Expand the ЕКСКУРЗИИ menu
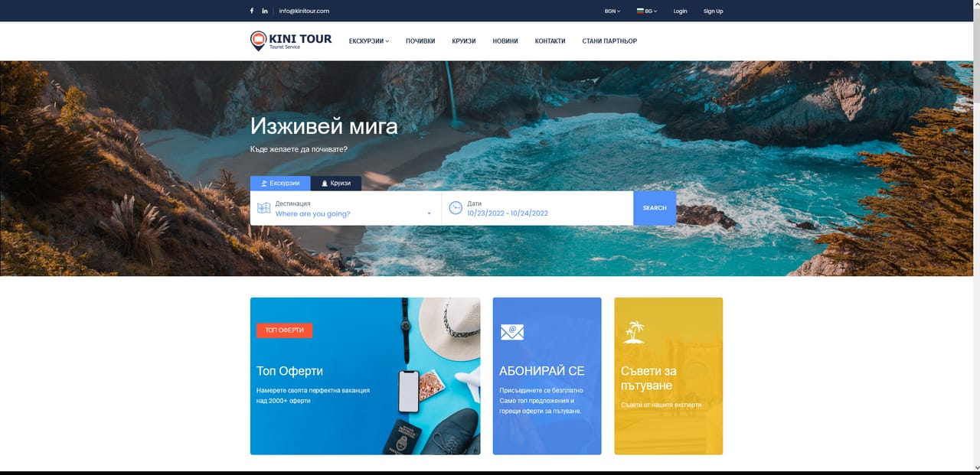Screen dimensions: 980x475 [369, 41]
